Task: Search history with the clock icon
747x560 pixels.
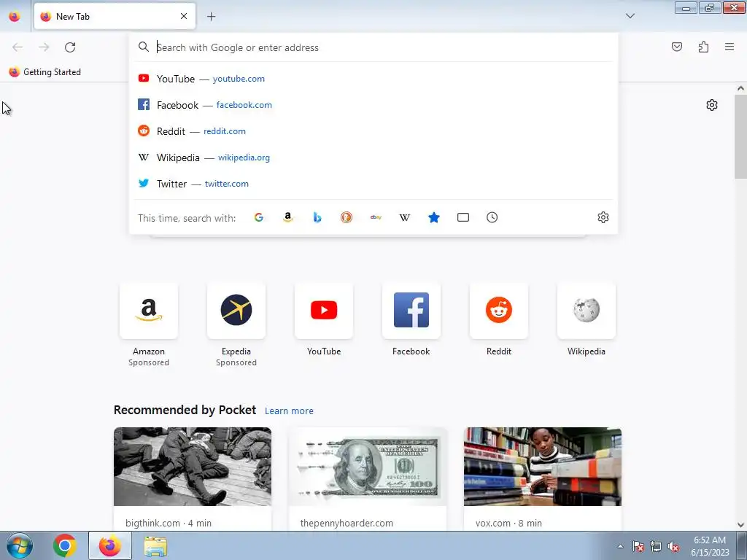Action: [492, 217]
